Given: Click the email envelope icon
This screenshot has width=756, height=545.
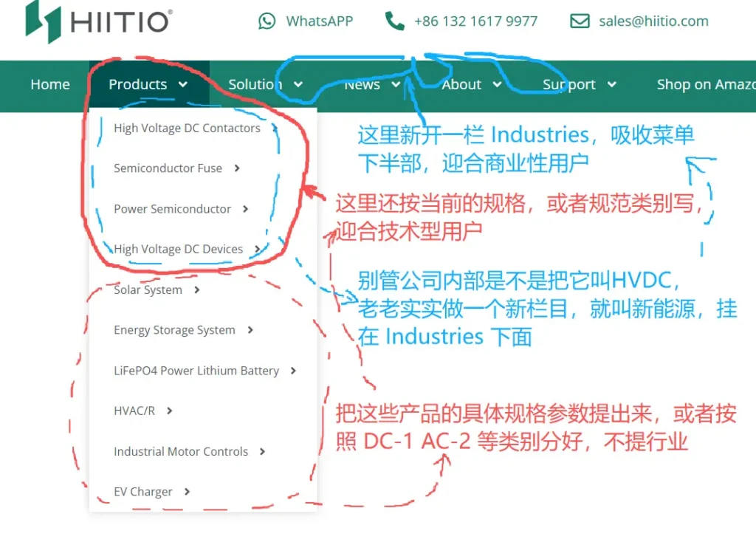Looking at the screenshot, I should point(580,21).
